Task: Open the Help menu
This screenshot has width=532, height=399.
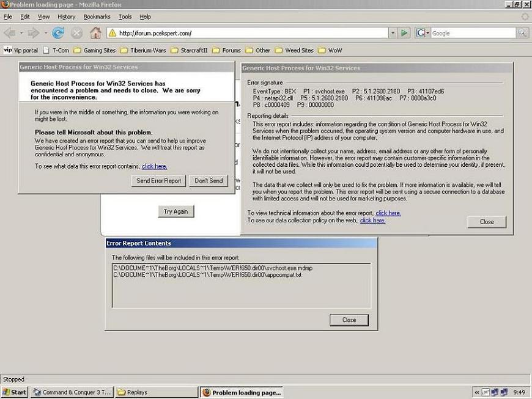Action: [x=145, y=16]
